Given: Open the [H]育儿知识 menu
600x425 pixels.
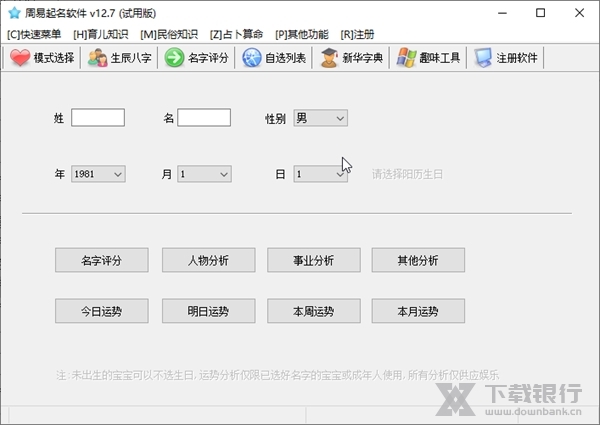Looking at the screenshot, I should (x=101, y=34).
